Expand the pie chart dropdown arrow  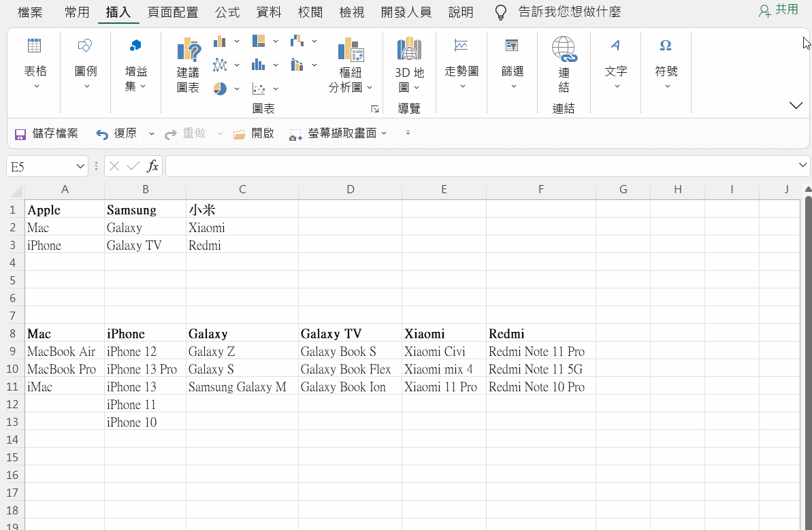point(237,88)
